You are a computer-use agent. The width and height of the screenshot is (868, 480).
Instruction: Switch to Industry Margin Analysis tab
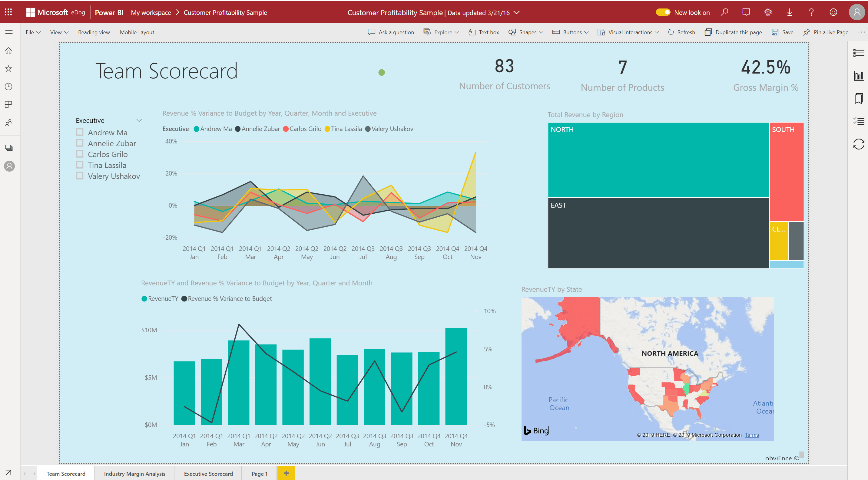[x=134, y=473]
